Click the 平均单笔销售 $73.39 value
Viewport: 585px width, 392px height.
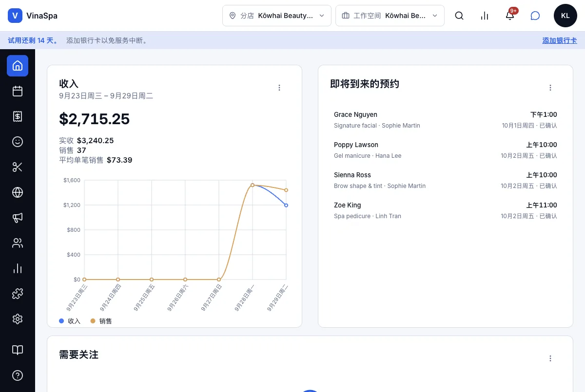119,160
